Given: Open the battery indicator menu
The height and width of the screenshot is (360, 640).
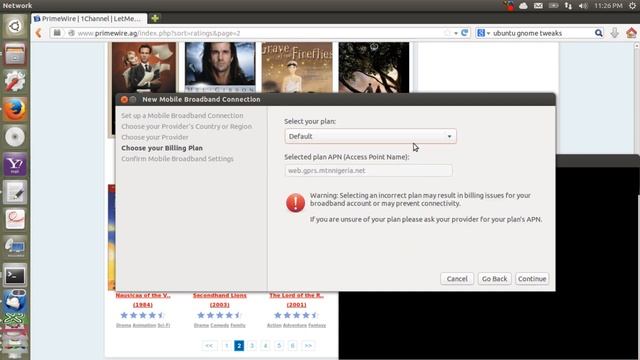Looking at the screenshot, I should tap(553, 6).
